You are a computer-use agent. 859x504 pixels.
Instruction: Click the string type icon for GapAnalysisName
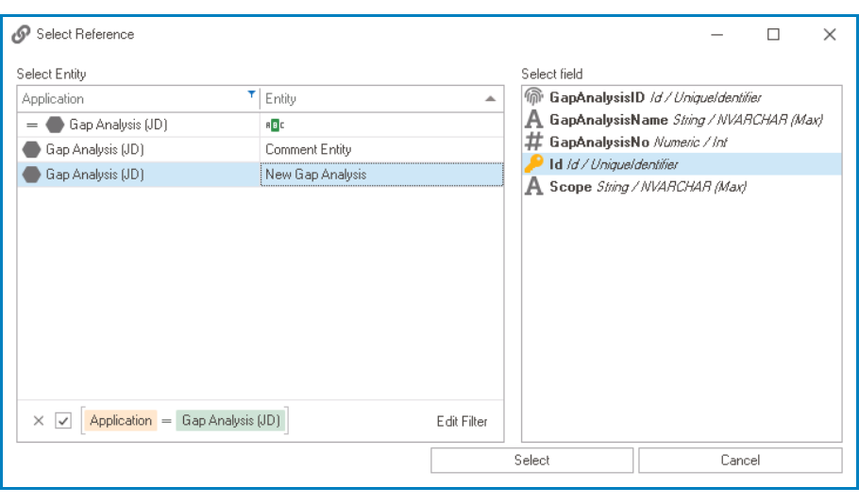pos(533,120)
